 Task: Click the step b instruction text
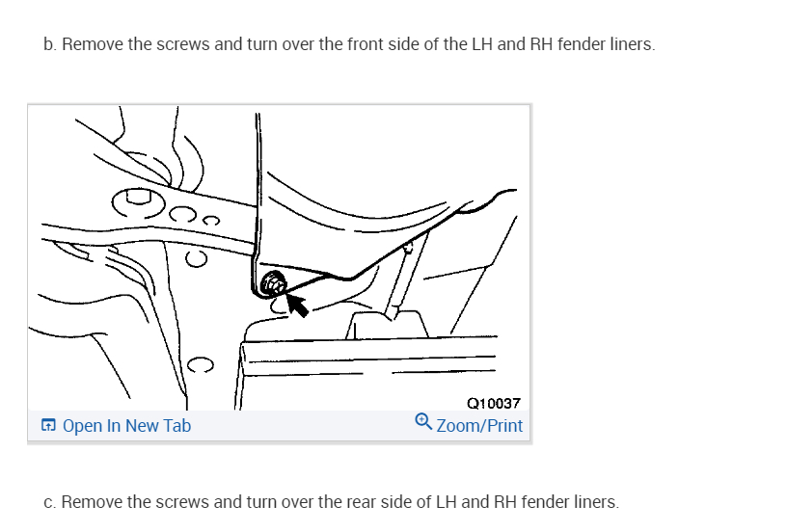pos(349,45)
